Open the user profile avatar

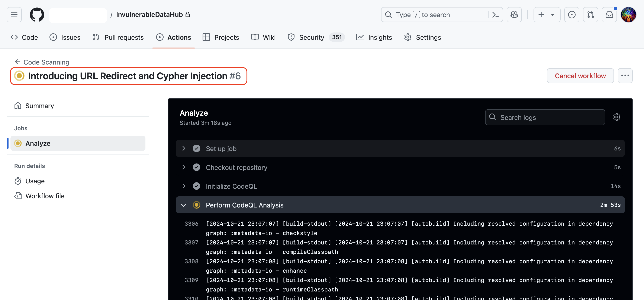pos(628,15)
